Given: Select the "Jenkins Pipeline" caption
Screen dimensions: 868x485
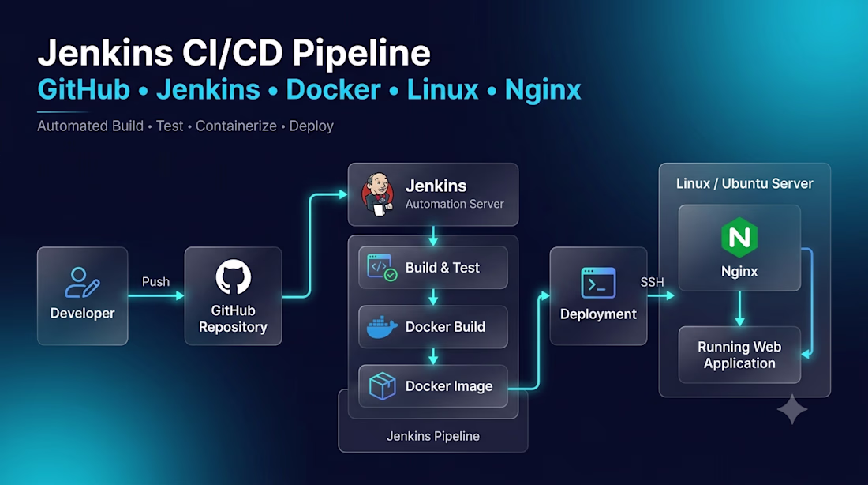Looking at the screenshot, I should pyautogui.click(x=433, y=436).
